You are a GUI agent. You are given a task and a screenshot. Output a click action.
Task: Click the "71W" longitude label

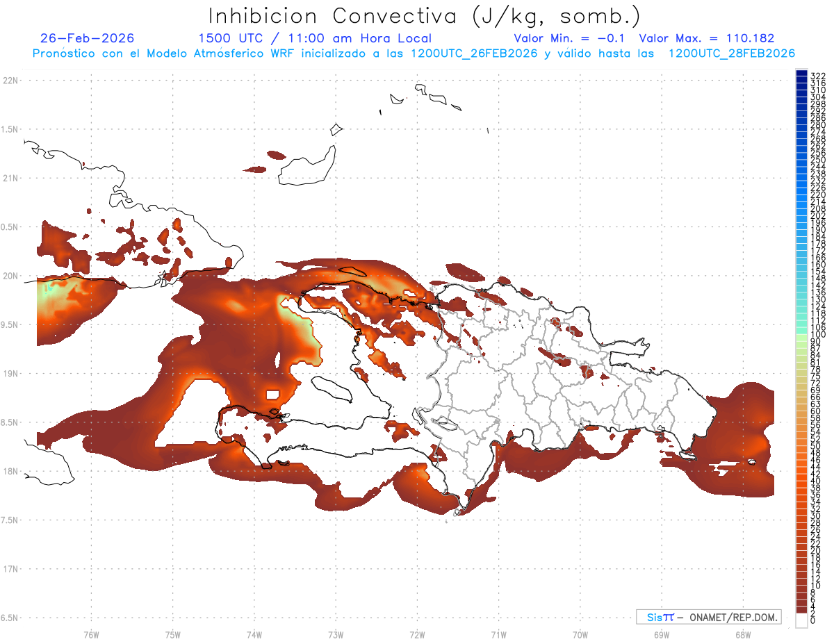(498, 634)
